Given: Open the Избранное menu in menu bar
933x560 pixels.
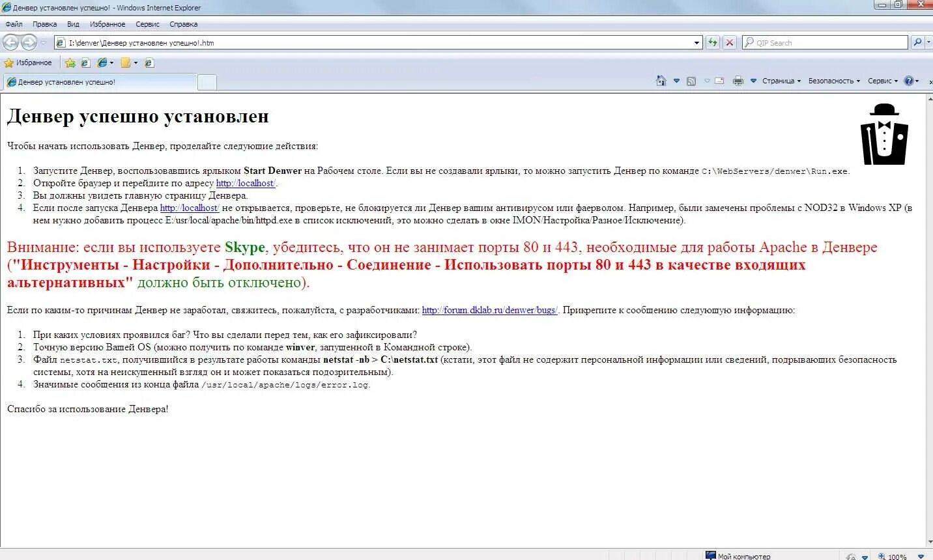Looking at the screenshot, I should pyautogui.click(x=108, y=24).
